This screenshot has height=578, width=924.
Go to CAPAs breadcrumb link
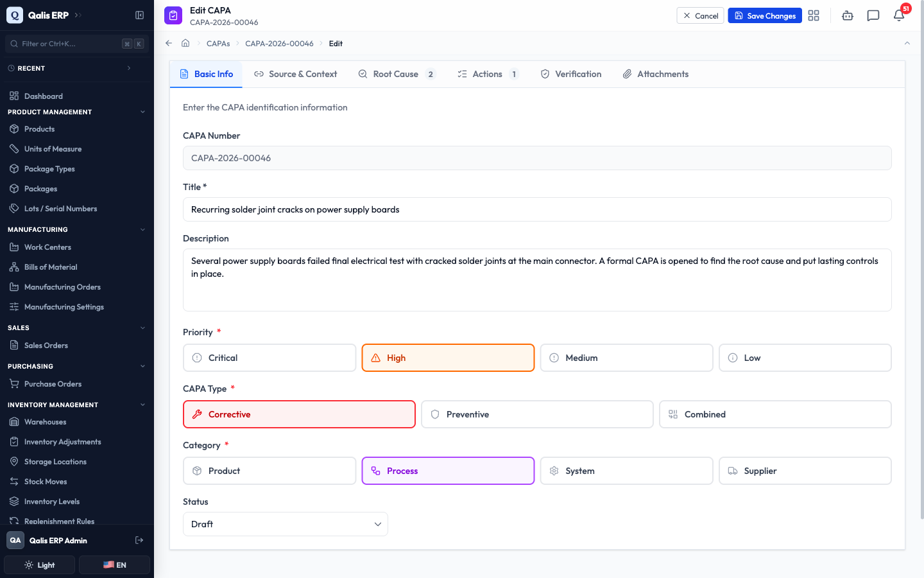point(218,43)
